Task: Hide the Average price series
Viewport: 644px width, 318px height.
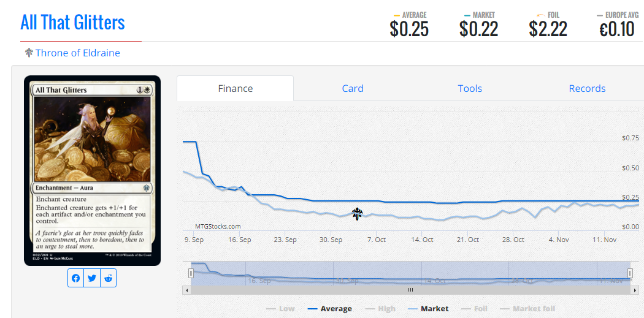Action: 329,309
